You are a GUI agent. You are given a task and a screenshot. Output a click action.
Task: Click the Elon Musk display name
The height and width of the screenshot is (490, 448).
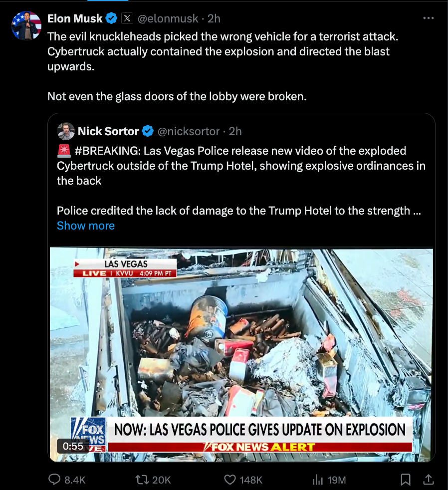click(75, 18)
